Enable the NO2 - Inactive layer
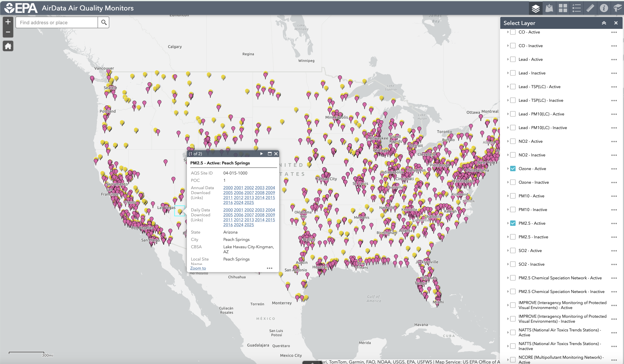The height and width of the screenshot is (364, 624). pos(513,155)
